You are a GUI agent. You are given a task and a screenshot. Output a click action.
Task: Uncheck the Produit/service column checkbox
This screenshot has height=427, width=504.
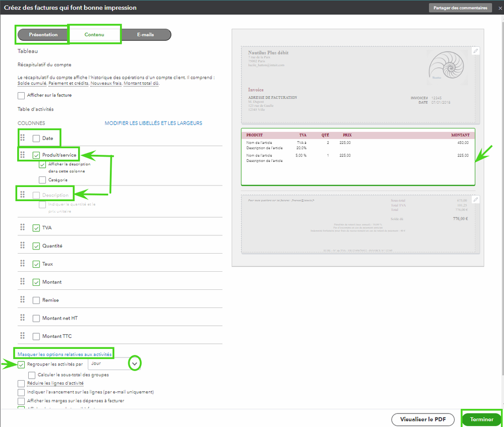(x=36, y=155)
